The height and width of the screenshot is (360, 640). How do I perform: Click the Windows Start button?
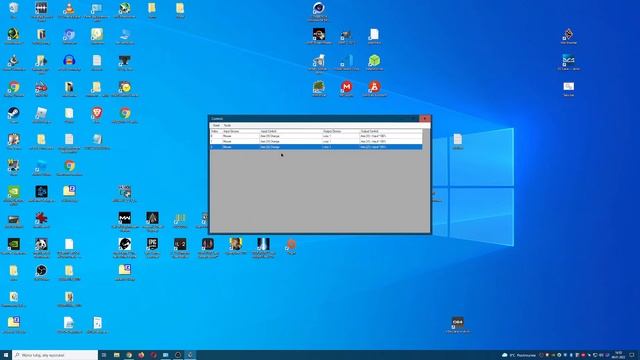(x=6, y=355)
